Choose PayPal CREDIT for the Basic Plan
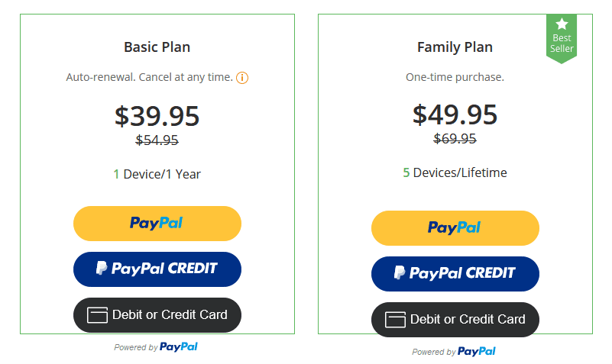612x364 pixels. pyautogui.click(x=157, y=269)
